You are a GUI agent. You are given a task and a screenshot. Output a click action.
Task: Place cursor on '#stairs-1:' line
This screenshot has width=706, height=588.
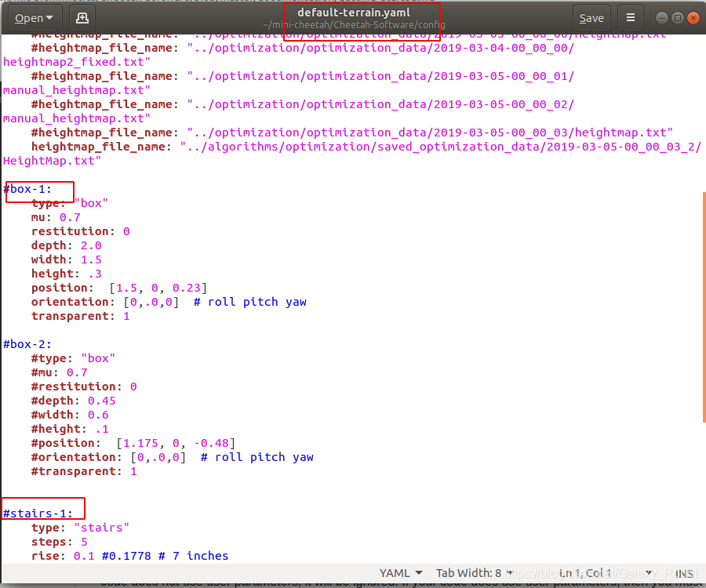38,514
